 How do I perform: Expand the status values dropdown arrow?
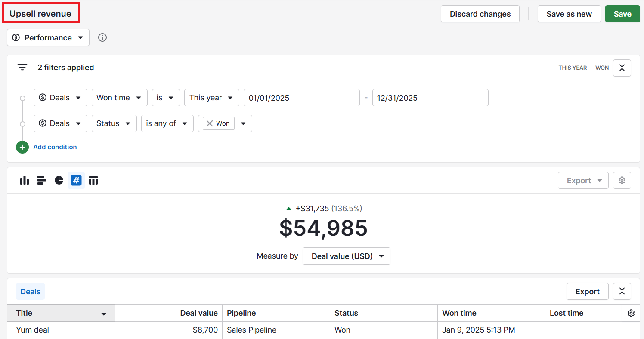pos(243,123)
